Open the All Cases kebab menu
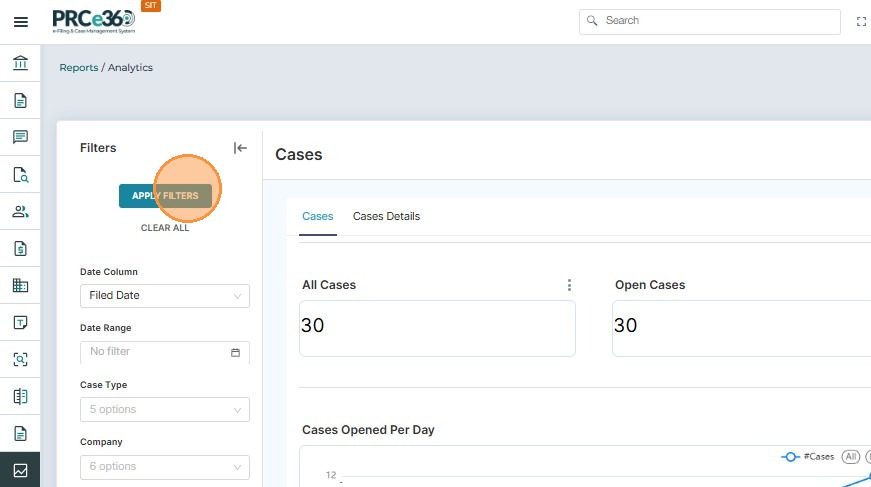 click(x=569, y=285)
